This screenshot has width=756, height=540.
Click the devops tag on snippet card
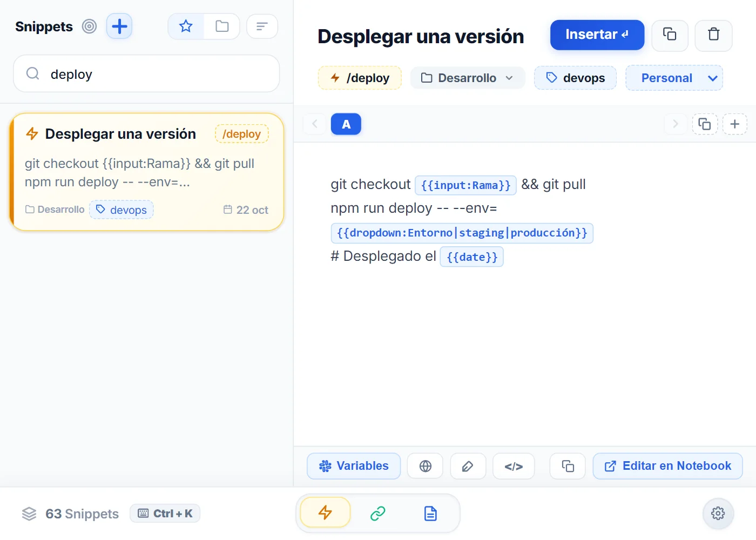click(122, 210)
